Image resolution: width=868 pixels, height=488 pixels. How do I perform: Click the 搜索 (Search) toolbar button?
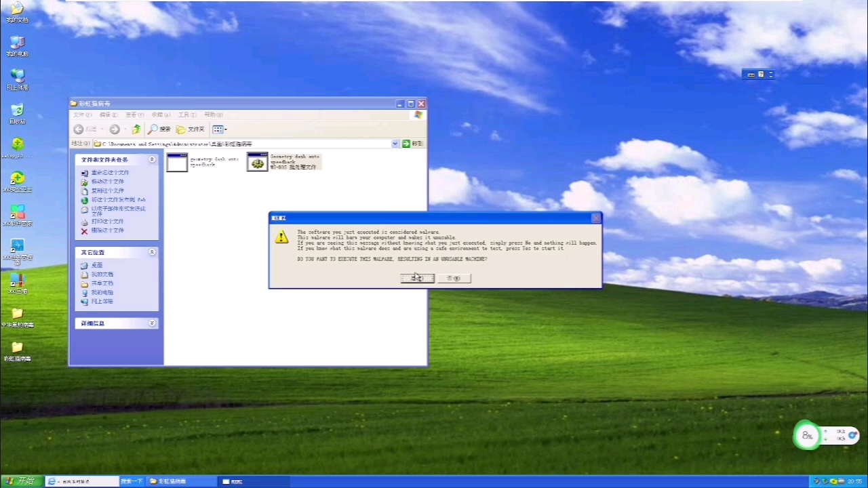(x=160, y=129)
